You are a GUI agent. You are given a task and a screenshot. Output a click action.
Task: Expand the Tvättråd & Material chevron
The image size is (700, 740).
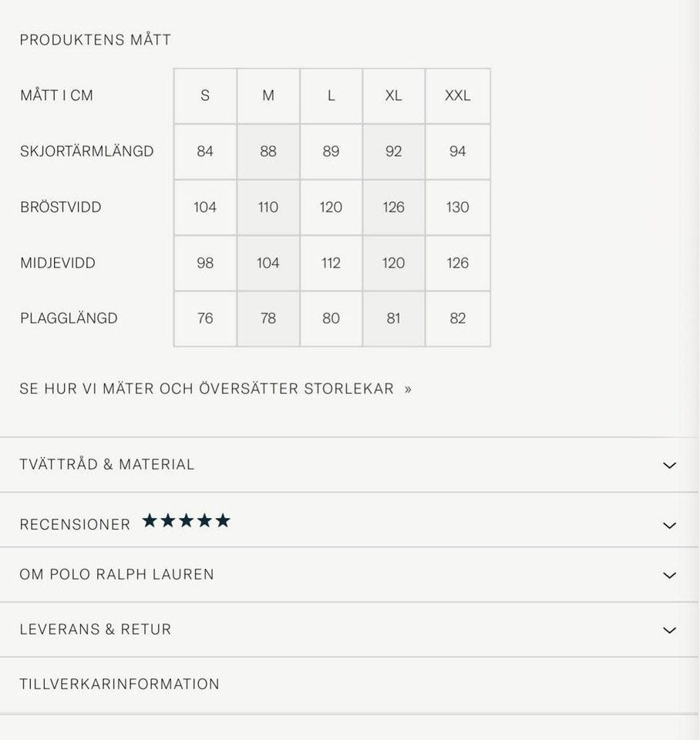pos(669,466)
